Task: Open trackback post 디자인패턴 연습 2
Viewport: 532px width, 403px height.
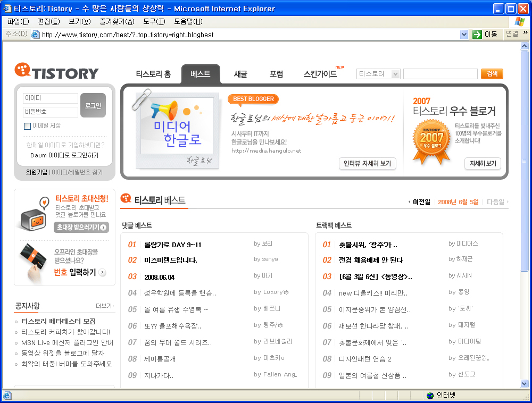Action: [x=365, y=359]
